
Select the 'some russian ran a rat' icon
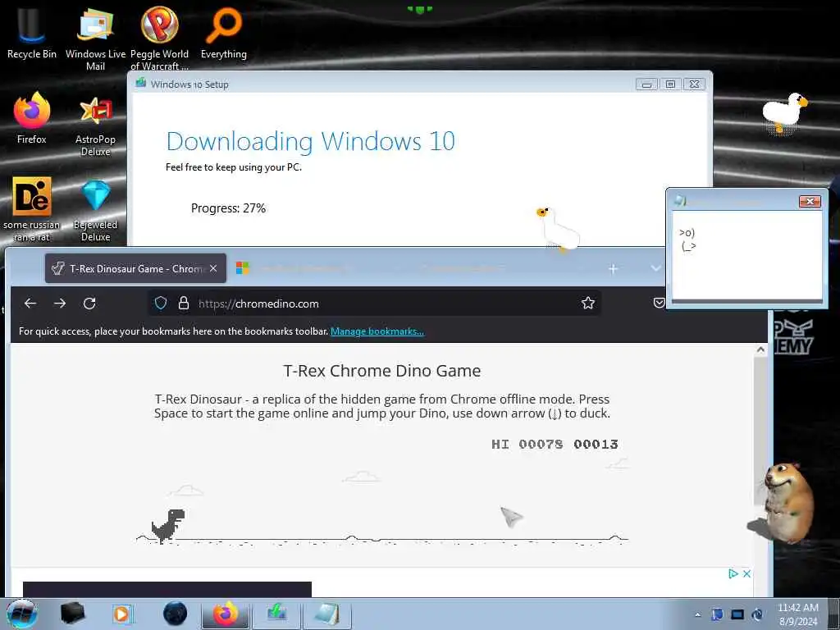pos(32,209)
